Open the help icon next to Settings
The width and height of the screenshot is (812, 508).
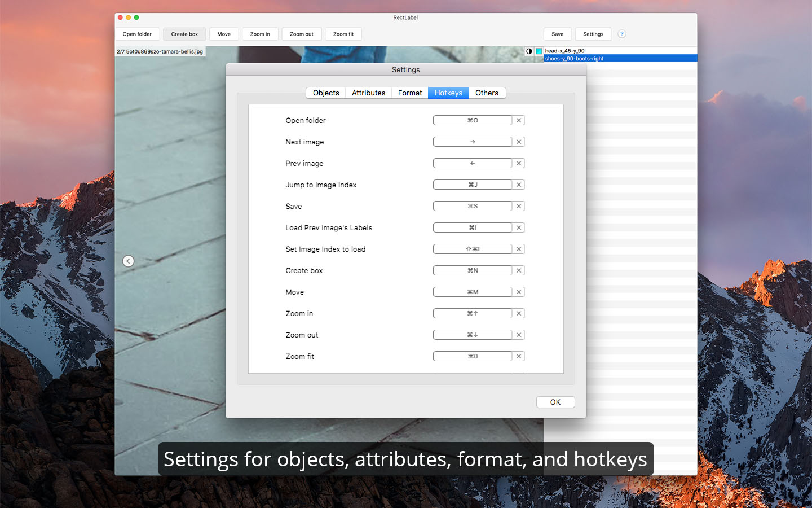point(621,34)
